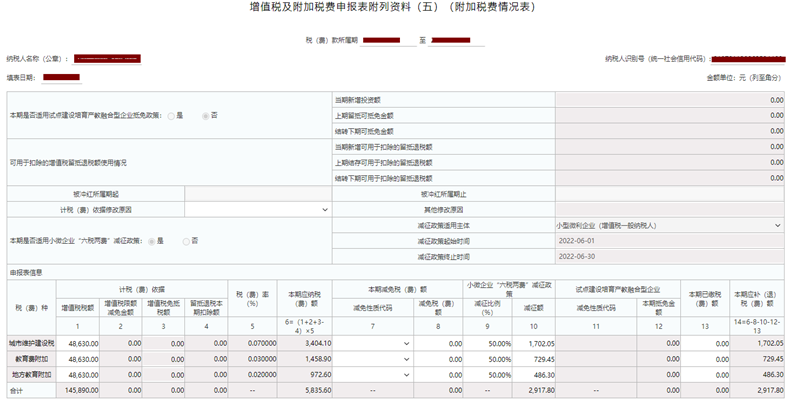Click the 税款所属期 start date field
Image resolution: width=789 pixels, height=401 pixels.
click(x=388, y=40)
